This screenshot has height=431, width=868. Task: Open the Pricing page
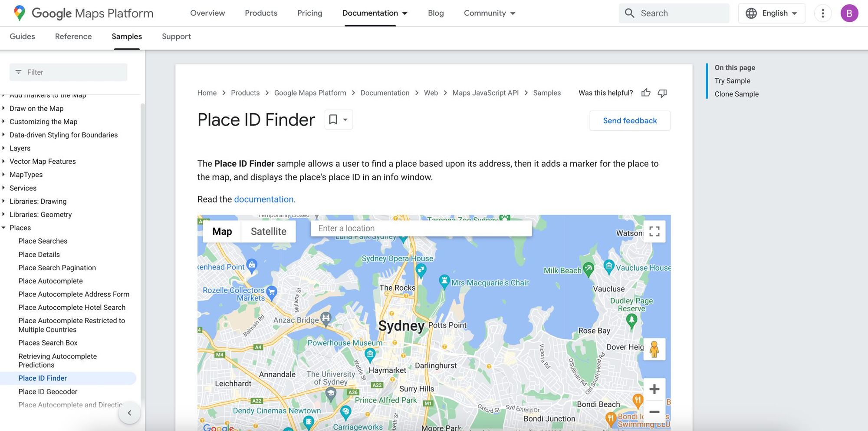click(309, 13)
